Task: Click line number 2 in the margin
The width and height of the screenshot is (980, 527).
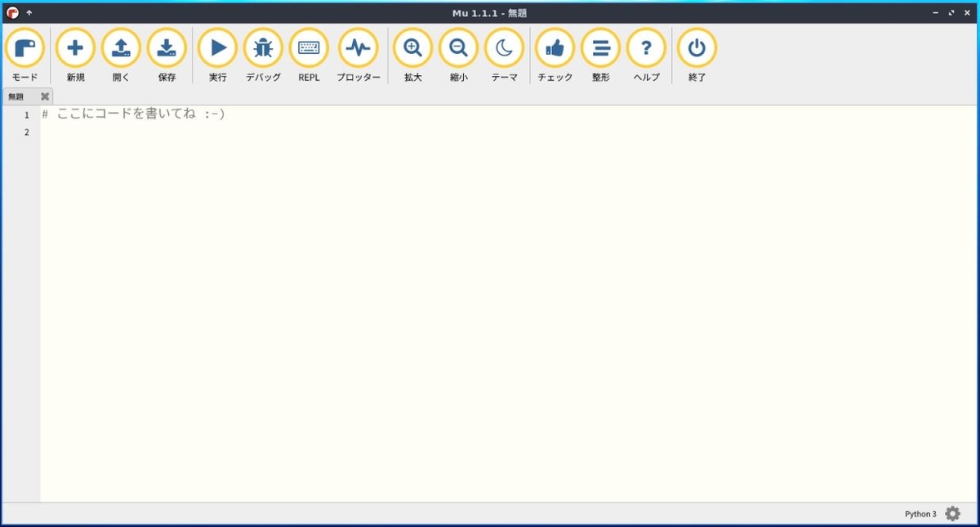Action: 27,132
